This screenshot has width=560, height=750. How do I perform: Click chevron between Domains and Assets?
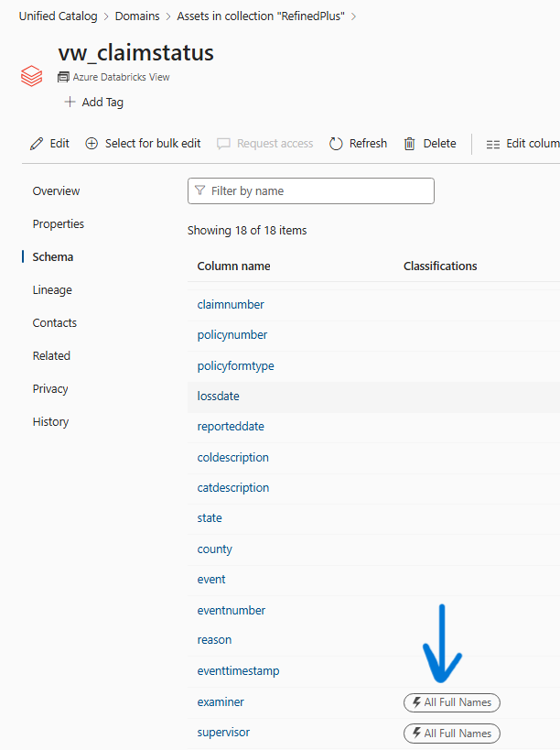click(x=168, y=16)
